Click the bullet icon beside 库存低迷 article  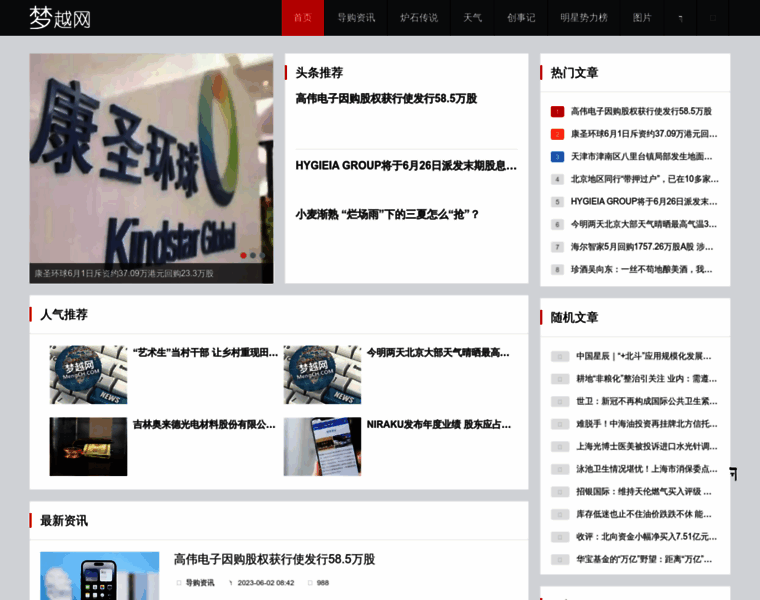[560, 514]
